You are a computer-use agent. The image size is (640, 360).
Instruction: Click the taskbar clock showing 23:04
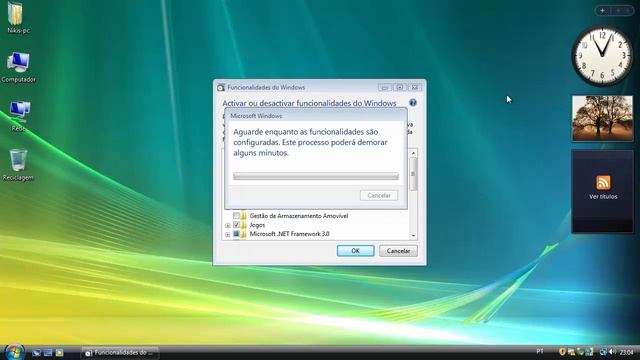coord(627,352)
